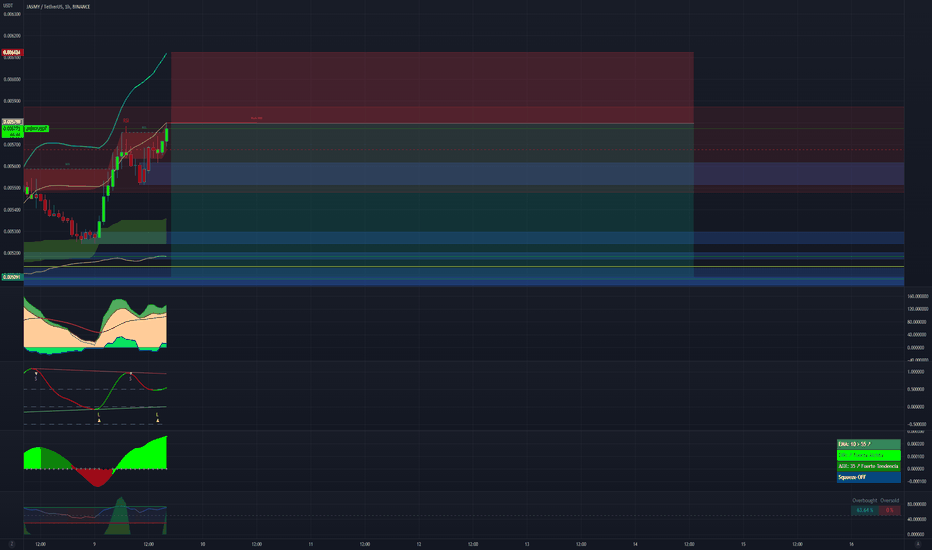Click the Overbought column header
Image resolution: width=932 pixels, height=550 pixels.
click(865, 501)
